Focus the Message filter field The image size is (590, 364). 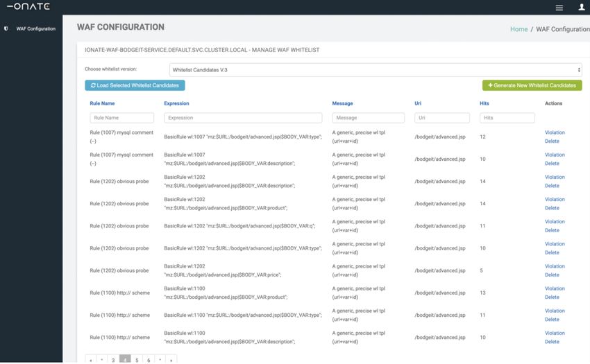point(369,118)
